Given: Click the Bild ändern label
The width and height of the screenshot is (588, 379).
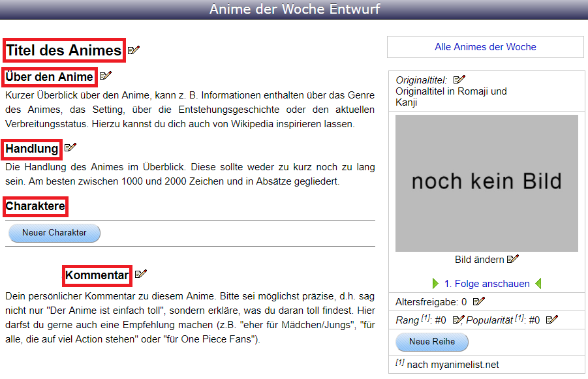Looking at the screenshot, I should pos(479,260).
